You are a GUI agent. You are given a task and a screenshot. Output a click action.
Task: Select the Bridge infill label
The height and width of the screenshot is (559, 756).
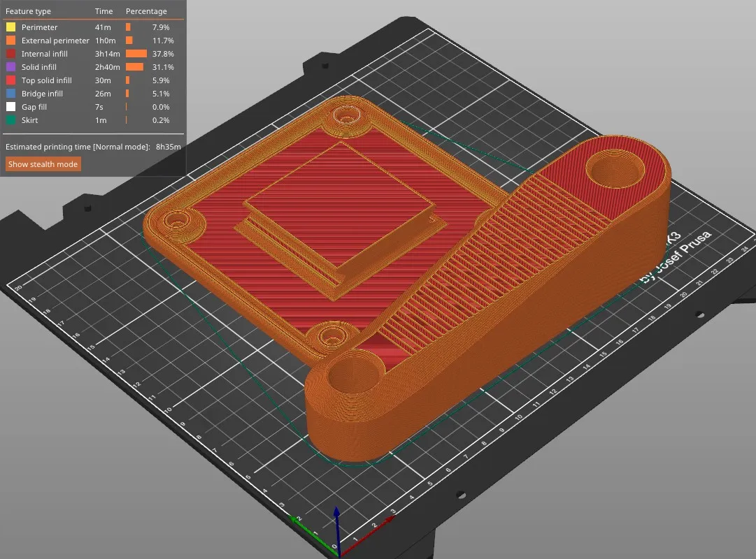tap(42, 94)
